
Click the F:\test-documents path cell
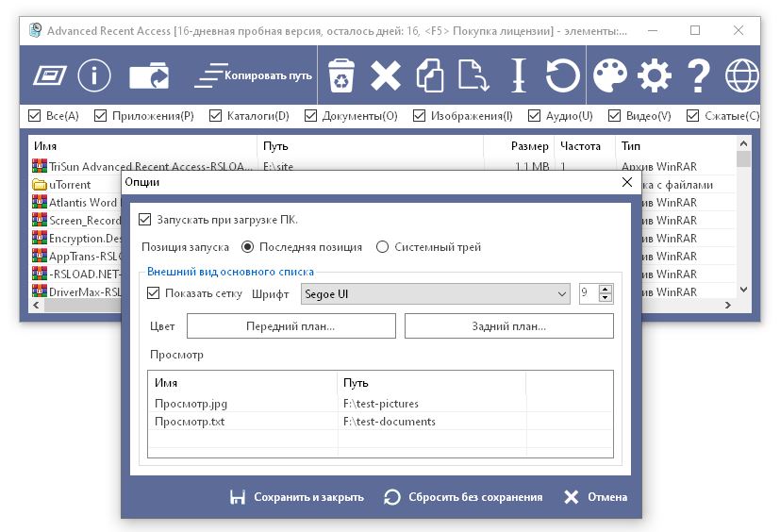(389, 422)
